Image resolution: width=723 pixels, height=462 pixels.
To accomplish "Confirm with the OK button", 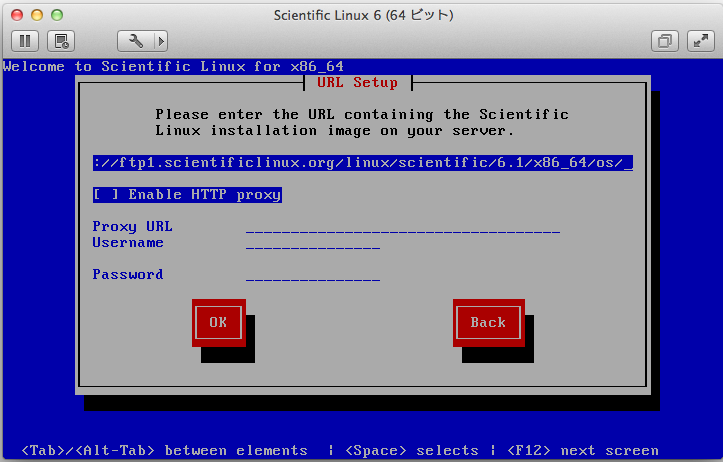I will 219,322.
